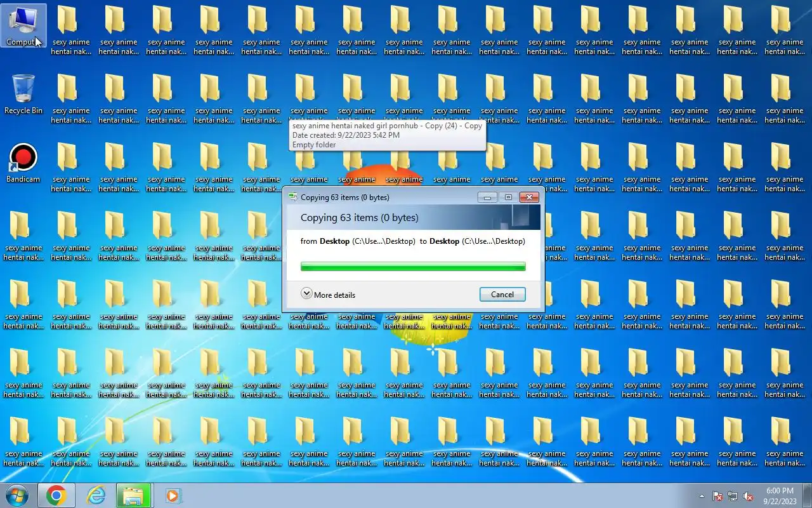Click the 'Empty folder' tooltip text
This screenshot has height=508, width=812.
pos(314,145)
